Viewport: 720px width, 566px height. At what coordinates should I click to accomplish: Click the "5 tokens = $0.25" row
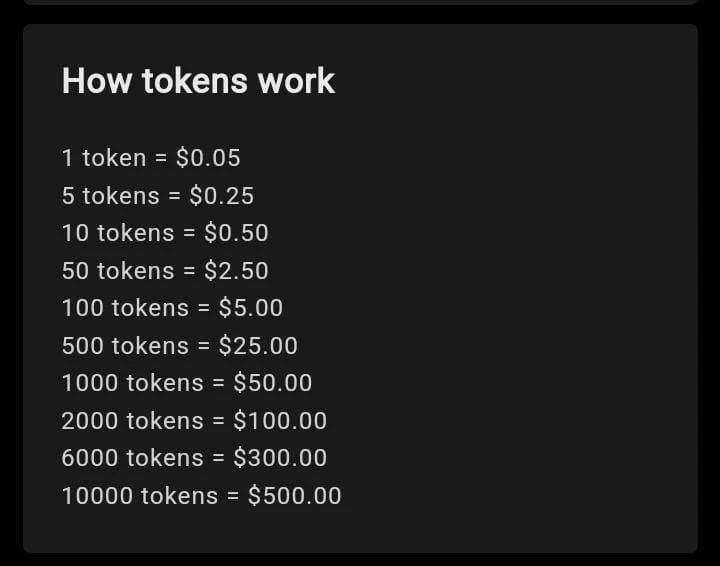tap(158, 196)
